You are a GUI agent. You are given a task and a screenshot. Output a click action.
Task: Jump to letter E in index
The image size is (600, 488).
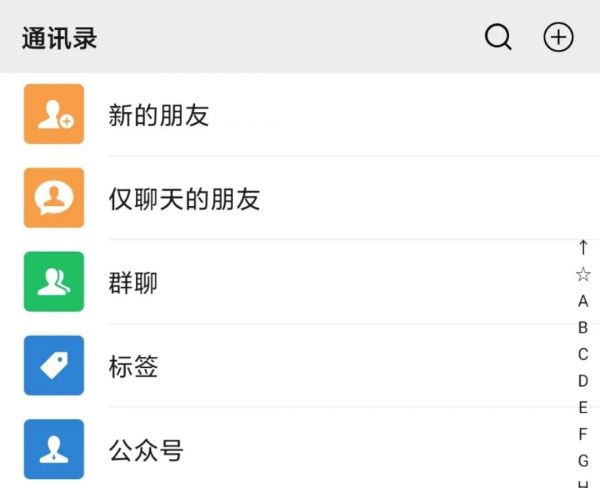click(583, 408)
